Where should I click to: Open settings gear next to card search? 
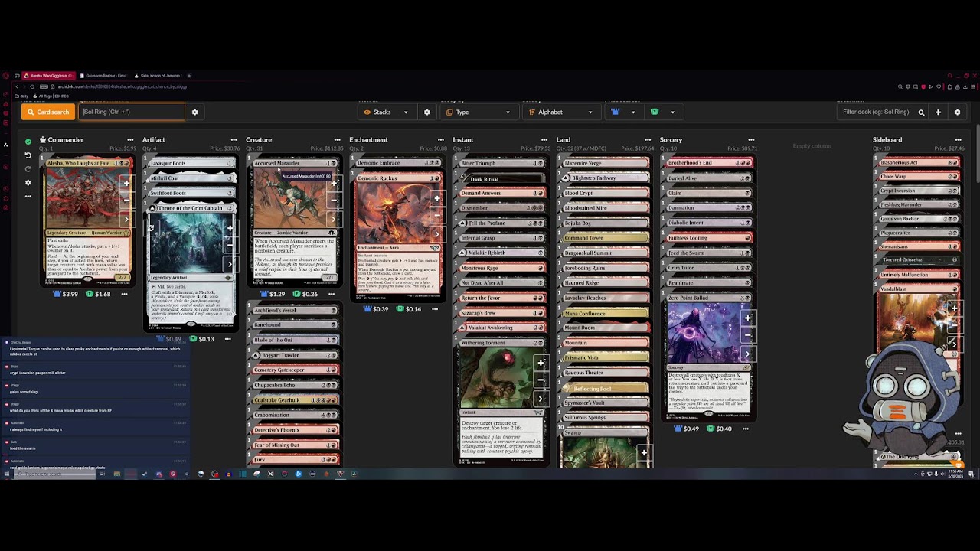[194, 112]
